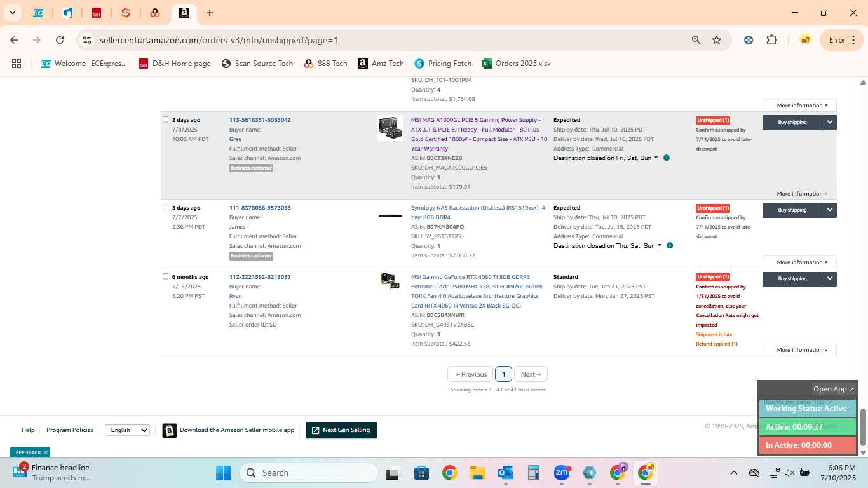
Task: Buy shipping for Synology NAS order
Action: pyautogui.click(x=792, y=210)
